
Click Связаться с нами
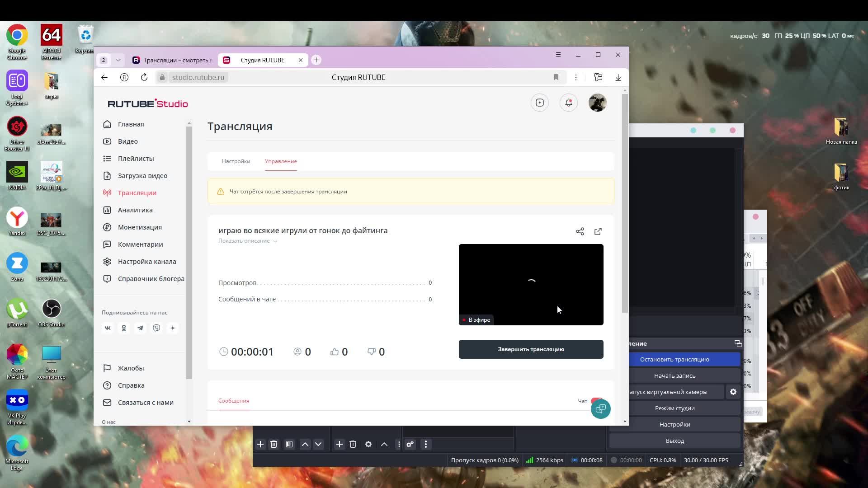(x=138, y=403)
